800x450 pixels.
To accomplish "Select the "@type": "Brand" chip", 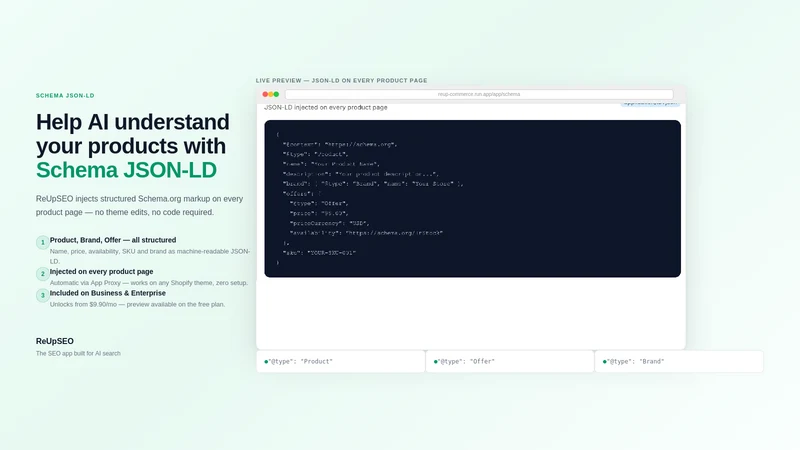I will 679,361.
